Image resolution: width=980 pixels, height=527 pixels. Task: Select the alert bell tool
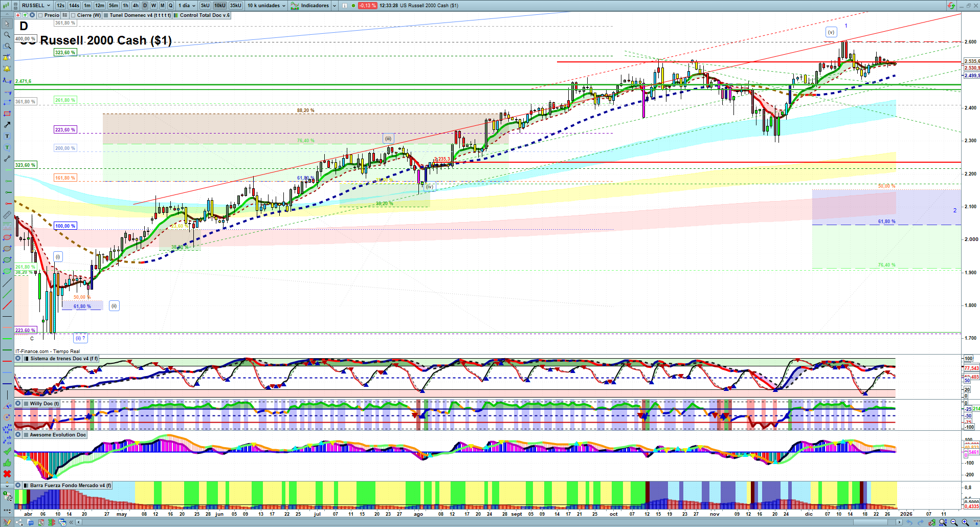click(x=7, y=69)
